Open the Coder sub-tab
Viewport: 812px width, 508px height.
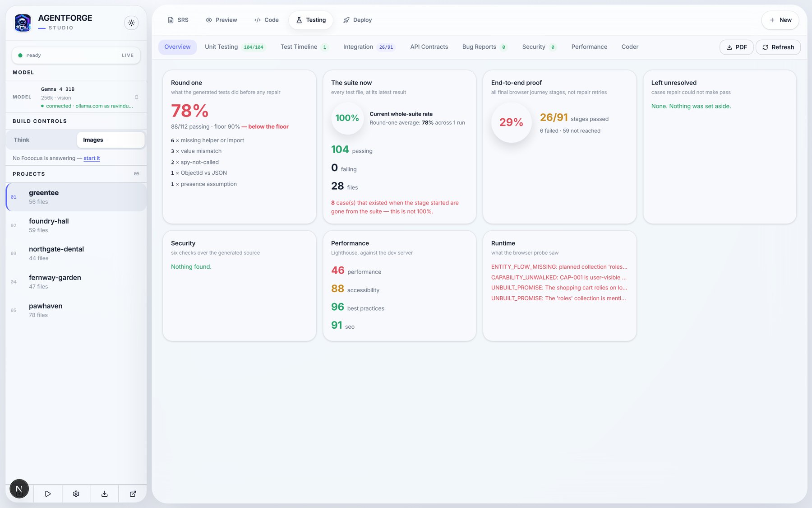(x=630, y=47)
